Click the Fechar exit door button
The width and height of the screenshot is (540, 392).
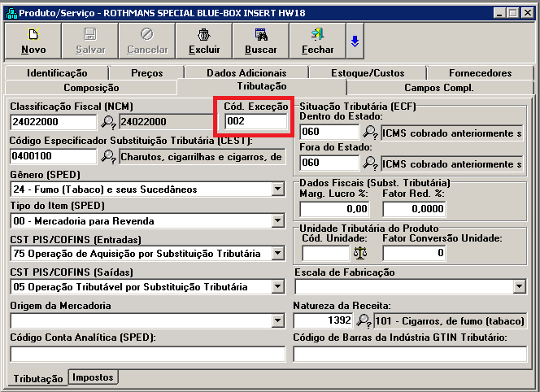pos(317,41)
